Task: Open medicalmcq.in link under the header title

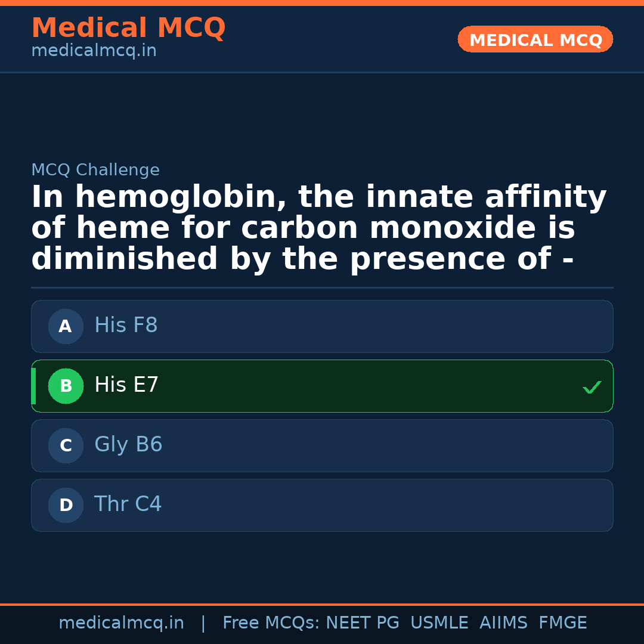Action: pos(94,51)
